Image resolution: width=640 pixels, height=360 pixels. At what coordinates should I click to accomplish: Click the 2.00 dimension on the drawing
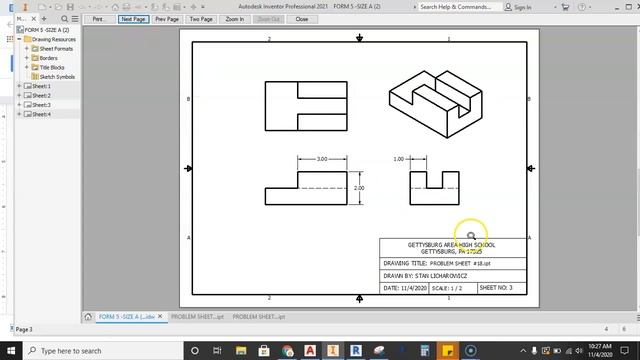(x=359, y=188)
